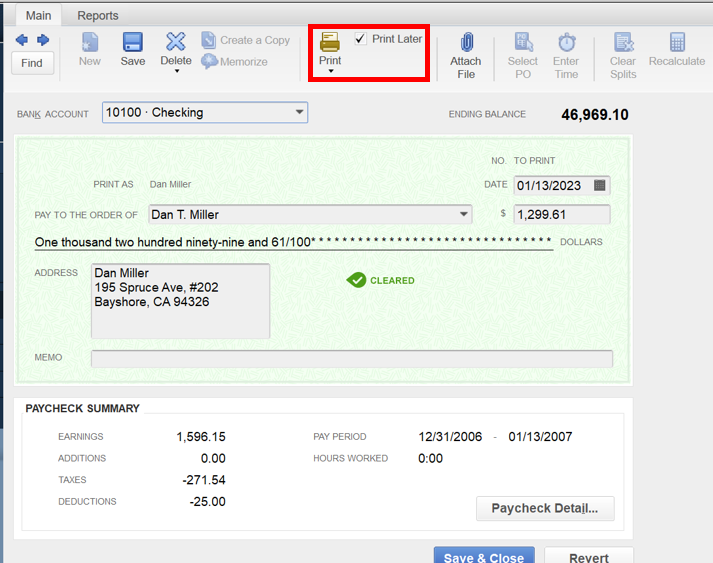The height and width of the screenshot is (563, 713).
Task: Click the taxes value -271.54
Action: click(x=204, y=480)
